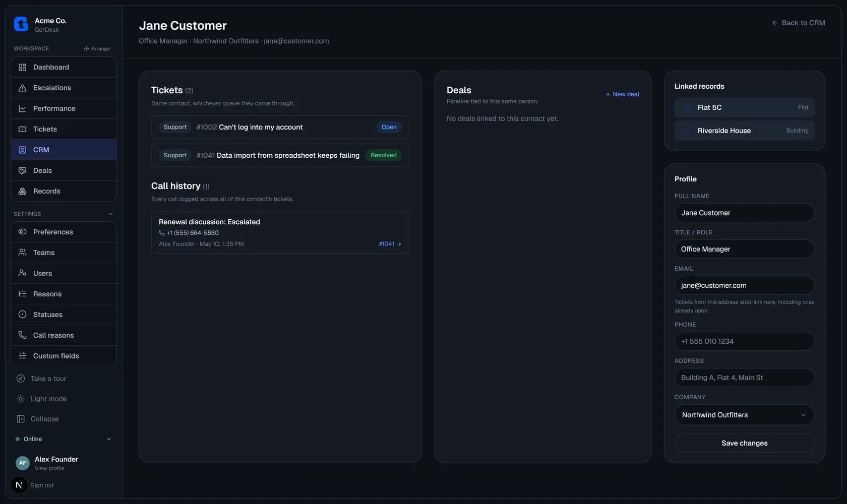Viewport: 847px width, 504px height.
Task: Open the Performance chart icon
Action: [x=22, y=108]
